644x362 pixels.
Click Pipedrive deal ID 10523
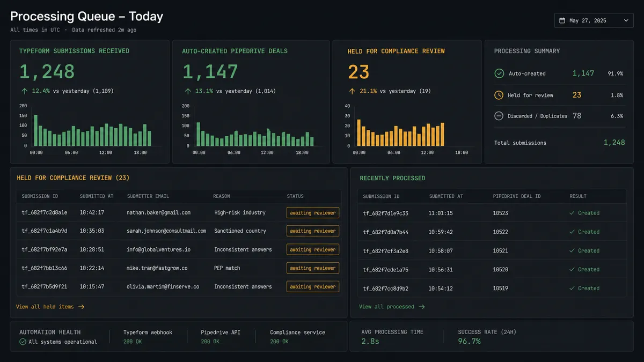click(x=501, y=213)
